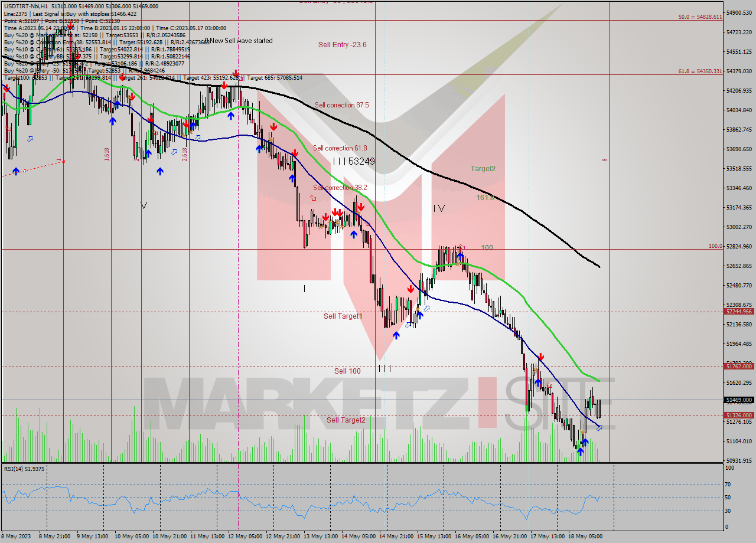
Task: Click the '0 New Sell wave started' label
Action: click(x=239, y=41)
